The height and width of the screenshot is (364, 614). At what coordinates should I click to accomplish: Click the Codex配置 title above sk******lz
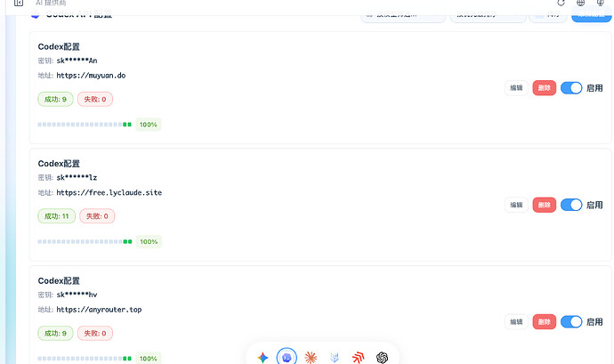[x=59, y=164]
